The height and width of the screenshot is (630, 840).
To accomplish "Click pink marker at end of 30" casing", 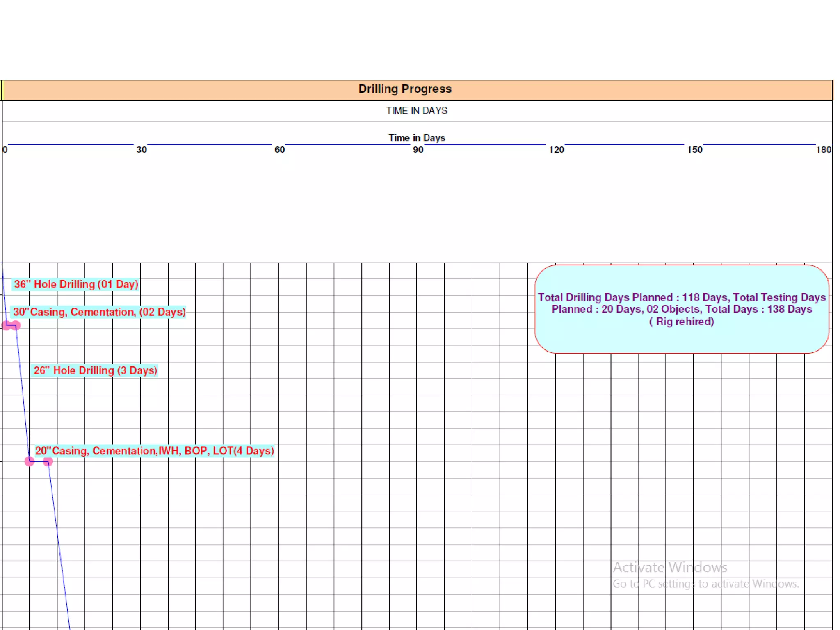I will click(16, 326).
